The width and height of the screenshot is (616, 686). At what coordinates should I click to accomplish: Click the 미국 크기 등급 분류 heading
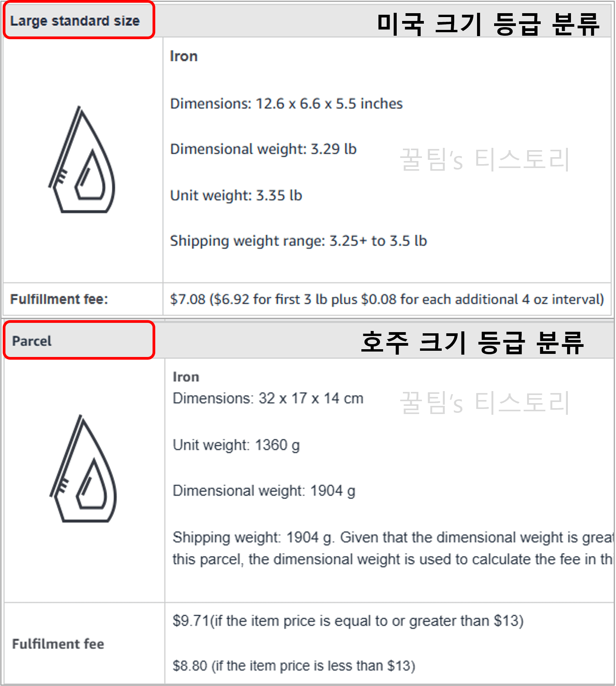coord(488,24)
